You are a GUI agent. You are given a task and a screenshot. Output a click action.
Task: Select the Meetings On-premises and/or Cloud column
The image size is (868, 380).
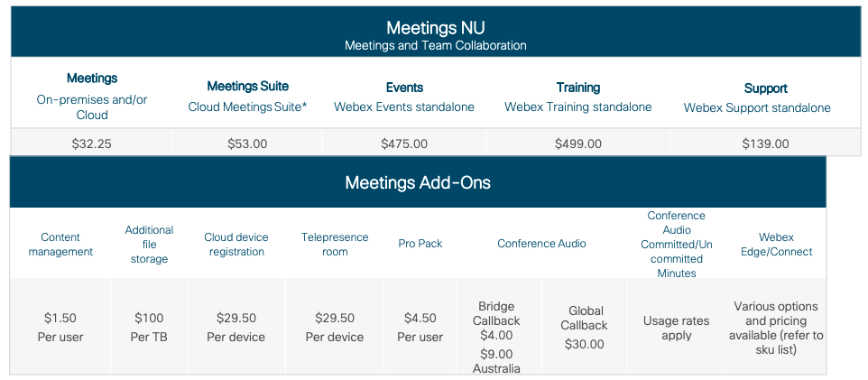click(92, 97)
